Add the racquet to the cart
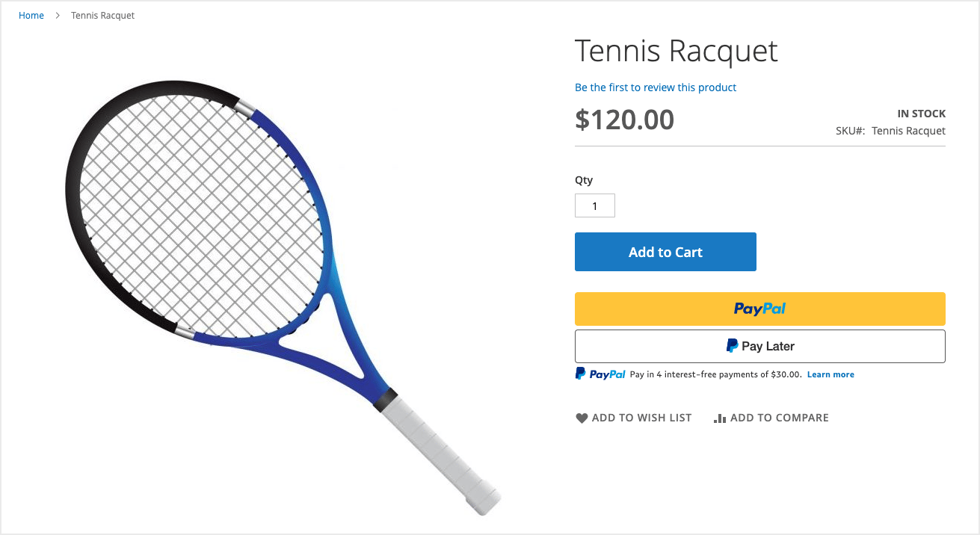This screenshot has width=980, height=535. (665, 252)
